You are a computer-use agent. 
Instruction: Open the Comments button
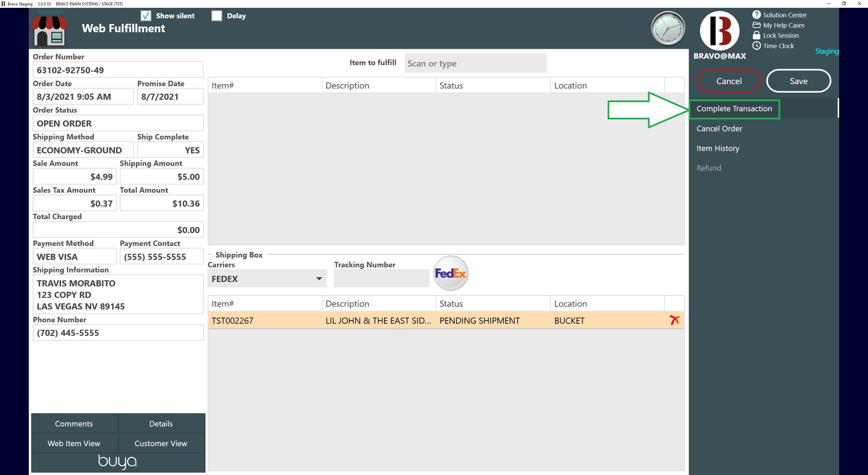pos(74,424)
